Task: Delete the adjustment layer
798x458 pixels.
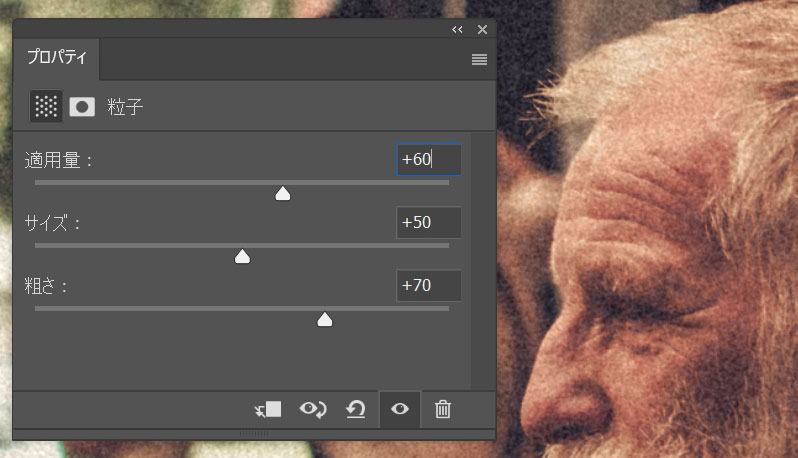Action: point(443,409)
